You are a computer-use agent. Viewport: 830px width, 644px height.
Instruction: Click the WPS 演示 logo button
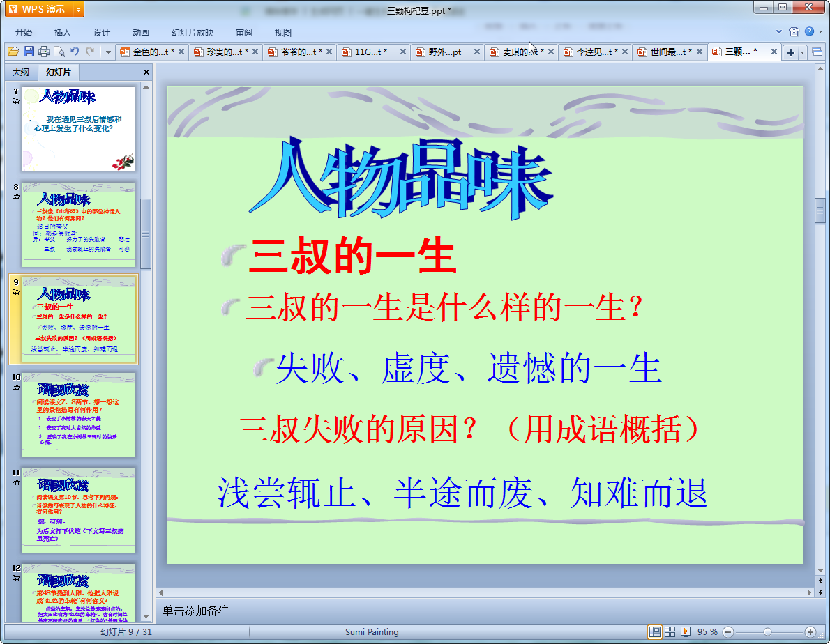tap(39, 9)
